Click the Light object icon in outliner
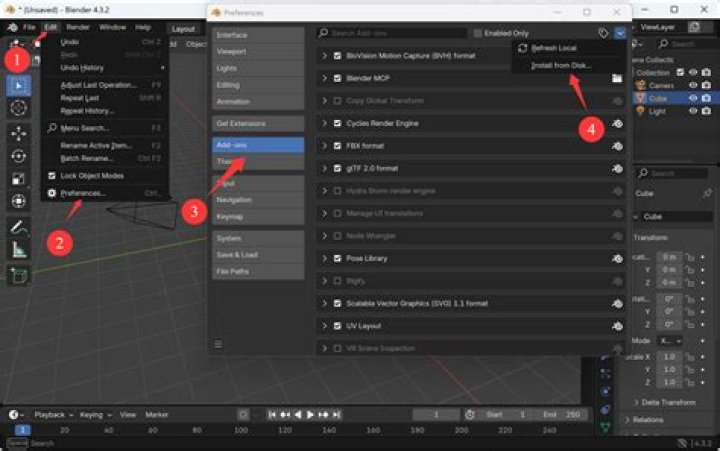The width and height of the screenshot is (720, 451). point(640,111)
